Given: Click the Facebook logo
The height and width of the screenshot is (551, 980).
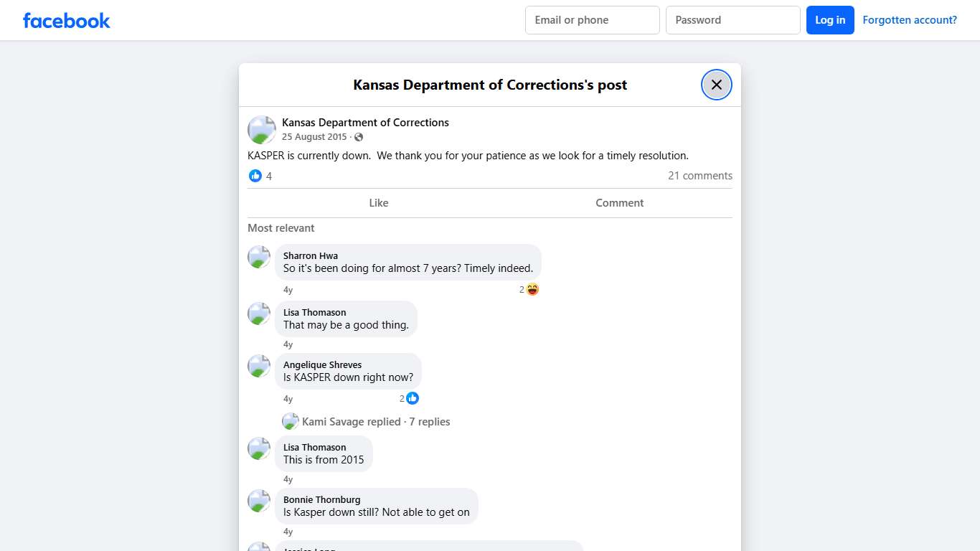Looking at the screenshot, I should tap(66, 20).
